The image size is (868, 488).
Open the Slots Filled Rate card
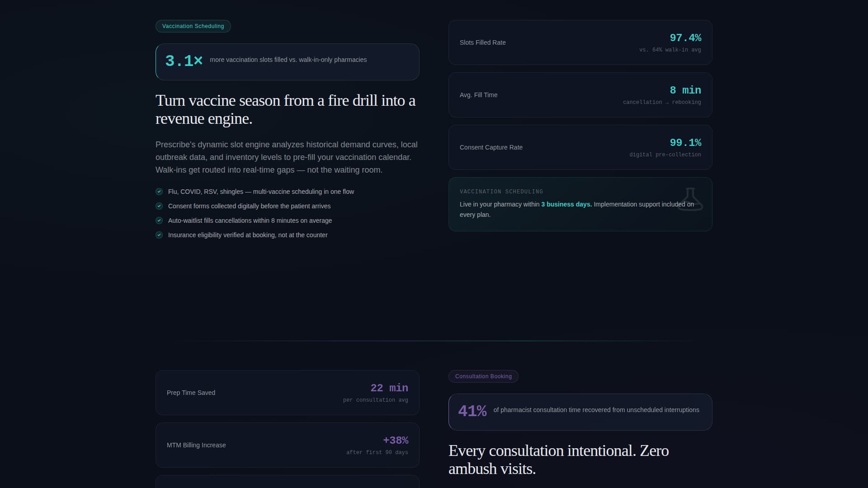click(580, 42)
